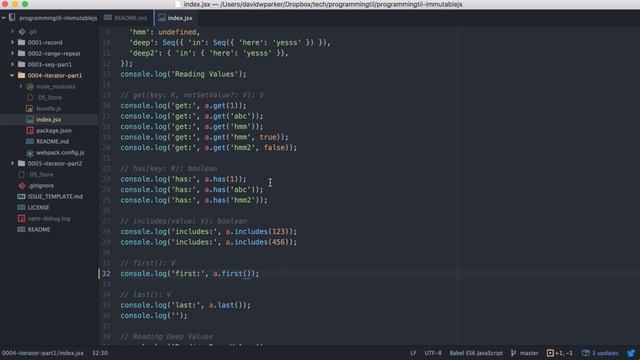640x360 pixels.
Task: Expand the 0005-iterator-part2 folder
Action: tap(12, 163)
